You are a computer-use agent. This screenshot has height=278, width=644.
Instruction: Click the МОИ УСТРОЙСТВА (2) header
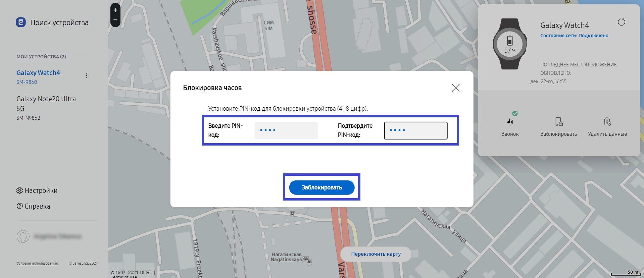(41, 57)
